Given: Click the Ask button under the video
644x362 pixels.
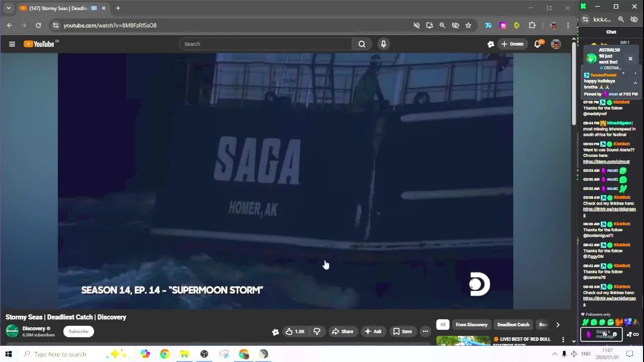Looking at the screenshot, I should (x=373, y=331).
